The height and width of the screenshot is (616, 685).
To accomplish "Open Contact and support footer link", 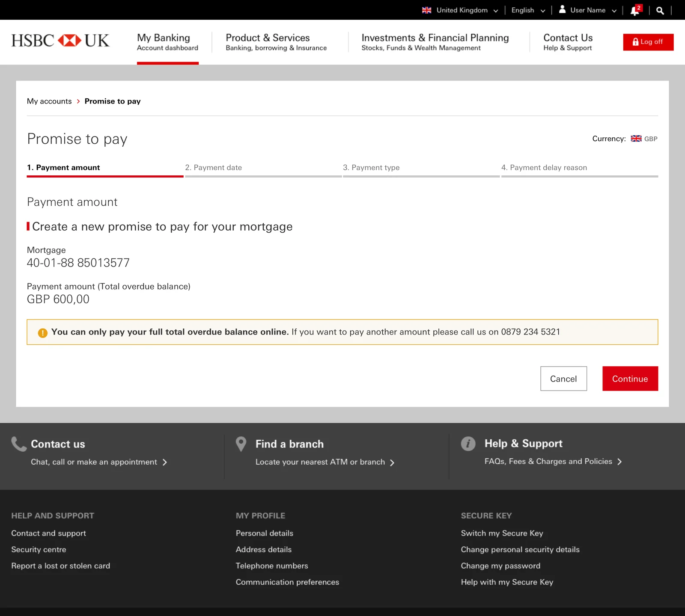I will click(x=48, y=533).
